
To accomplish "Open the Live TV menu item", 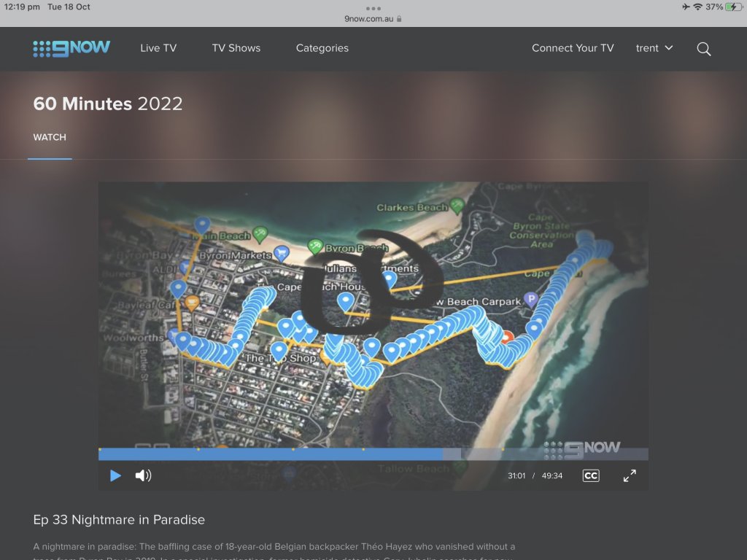I will (158, 48).
